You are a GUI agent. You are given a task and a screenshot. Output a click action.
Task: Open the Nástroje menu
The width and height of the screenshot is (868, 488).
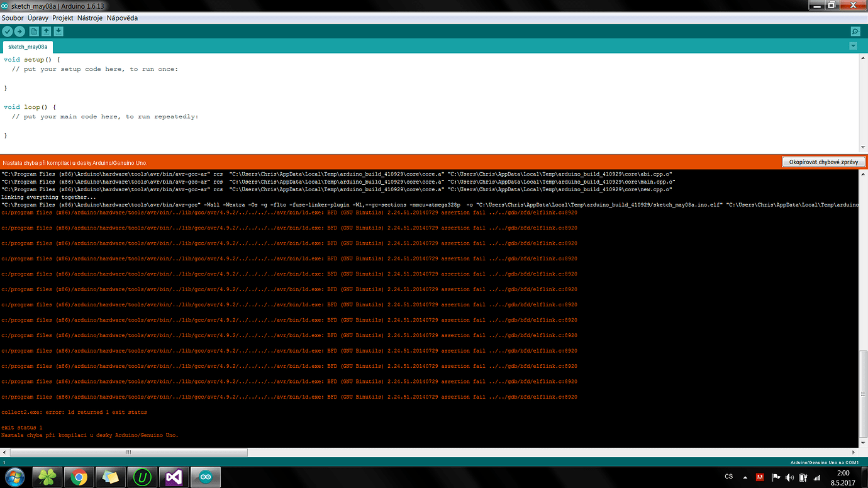(89, 18)
